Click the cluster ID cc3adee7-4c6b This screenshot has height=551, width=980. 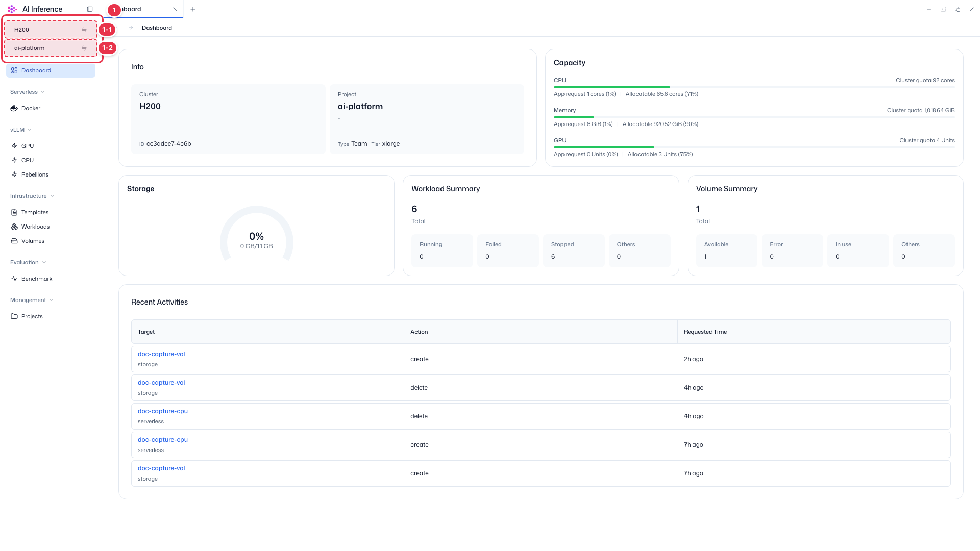(168, 144)
